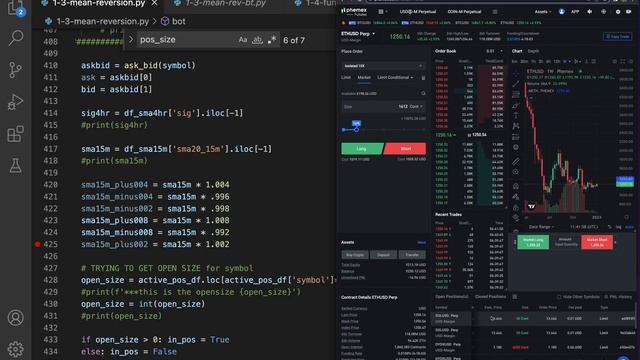
Task: Toggle auto scale on the chart
Action: pyautogui.click(x=629, y=227)
